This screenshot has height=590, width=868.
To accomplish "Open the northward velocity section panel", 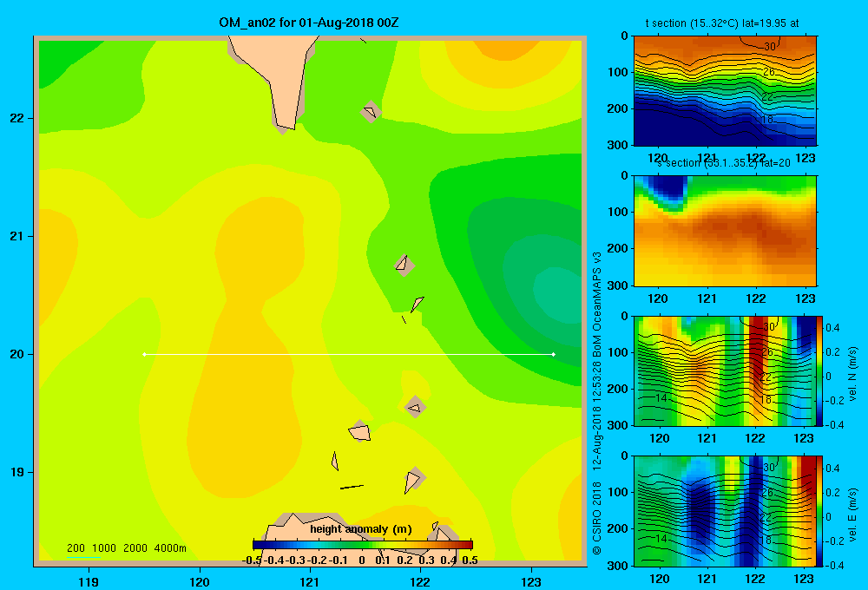I will tap(725, 370).
